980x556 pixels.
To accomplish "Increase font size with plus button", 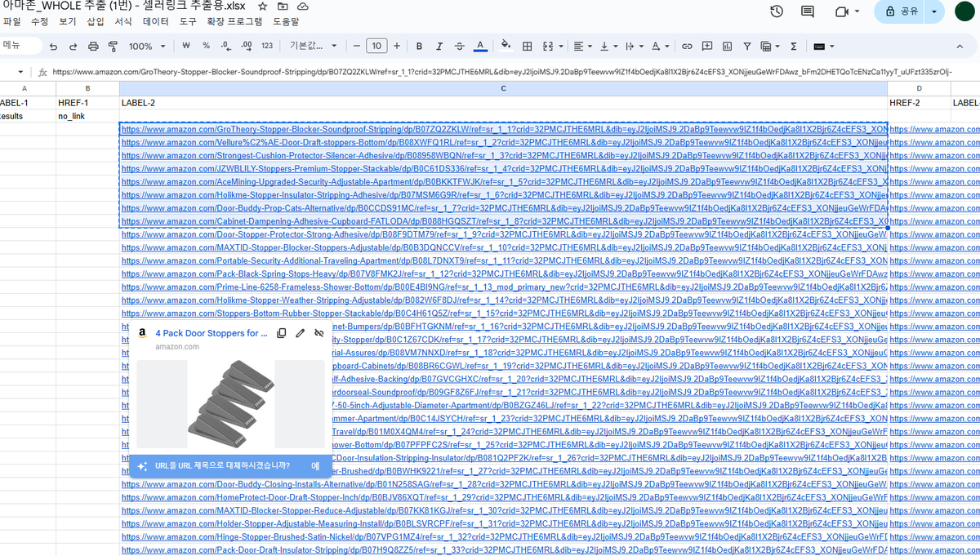I will [x=397, y=46].
